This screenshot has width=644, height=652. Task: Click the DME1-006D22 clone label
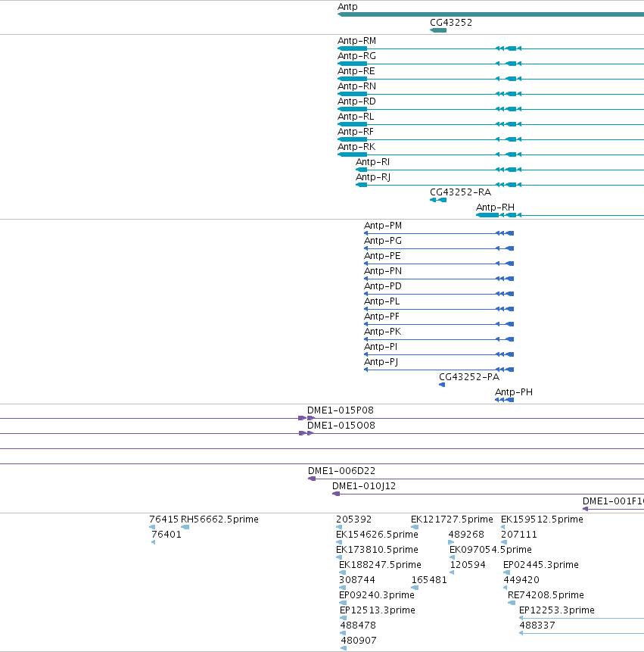coord(341,471)
